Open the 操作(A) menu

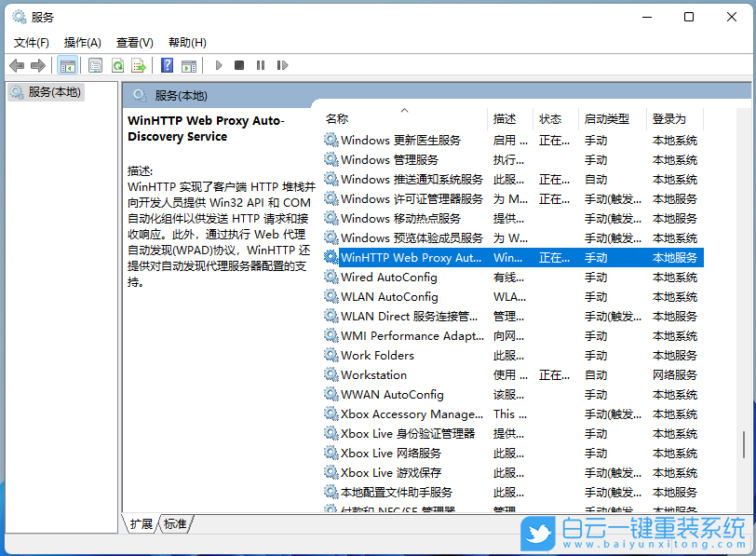(83, 42)
